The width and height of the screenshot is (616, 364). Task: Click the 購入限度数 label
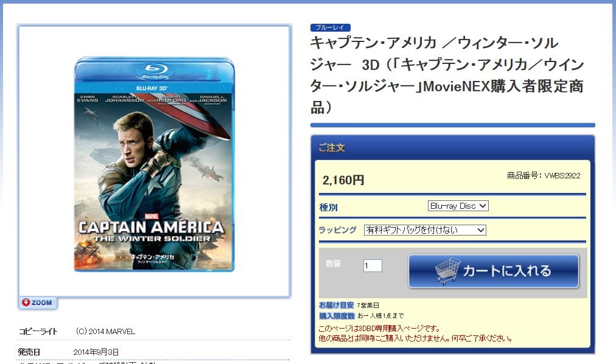click(337, 316)
